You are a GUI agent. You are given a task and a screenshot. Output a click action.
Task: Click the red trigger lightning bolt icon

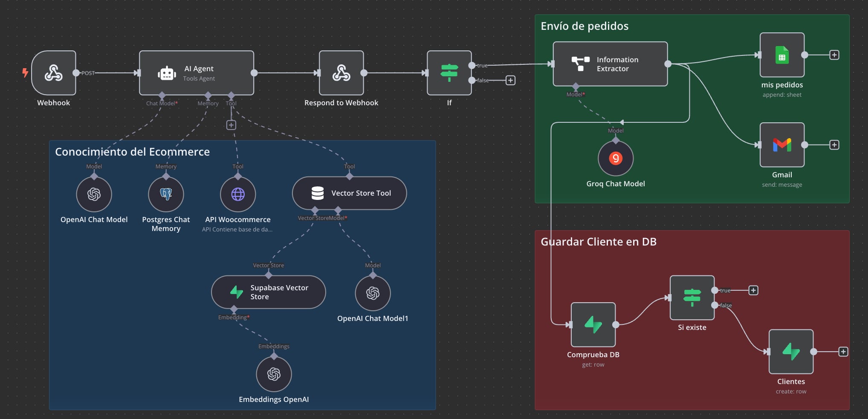click(x=25, y=73)
